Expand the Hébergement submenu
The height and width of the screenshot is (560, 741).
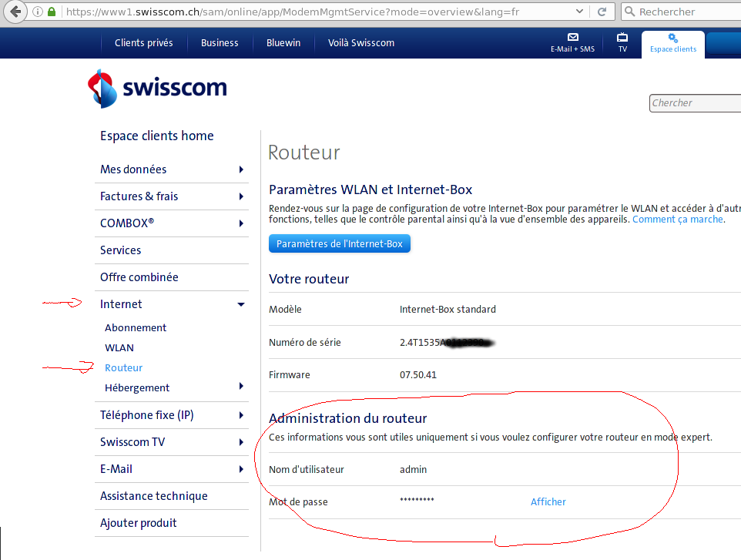pyautogui.click(x=241, y=387)
